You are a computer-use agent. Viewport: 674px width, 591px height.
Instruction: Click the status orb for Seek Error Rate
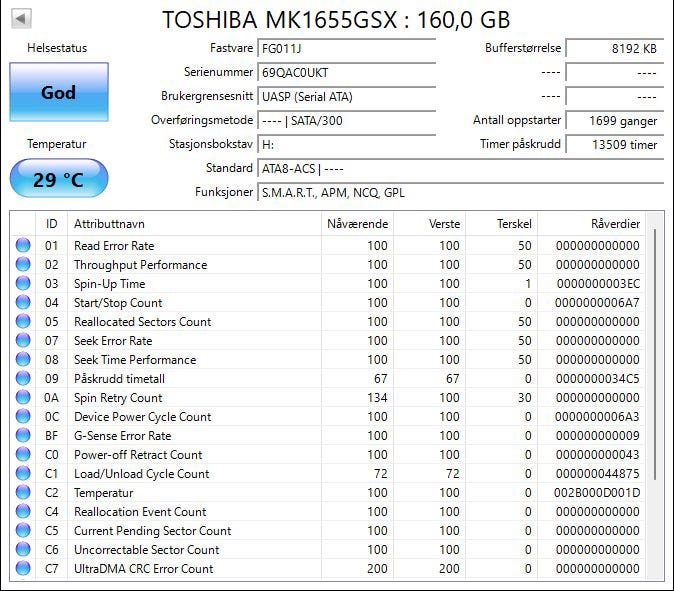click(23, 340)
